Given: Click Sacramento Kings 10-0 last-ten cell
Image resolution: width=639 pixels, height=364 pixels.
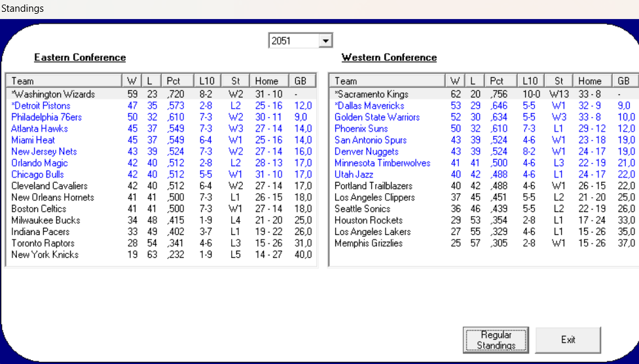Looking at the screenshot, I should coord(532,94).
